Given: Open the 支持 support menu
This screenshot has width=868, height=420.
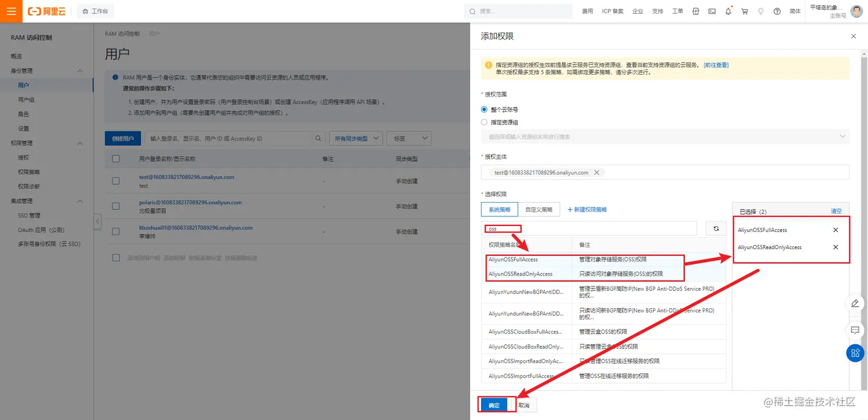Looking at the screenshot, I should click(x=657, y=11).
